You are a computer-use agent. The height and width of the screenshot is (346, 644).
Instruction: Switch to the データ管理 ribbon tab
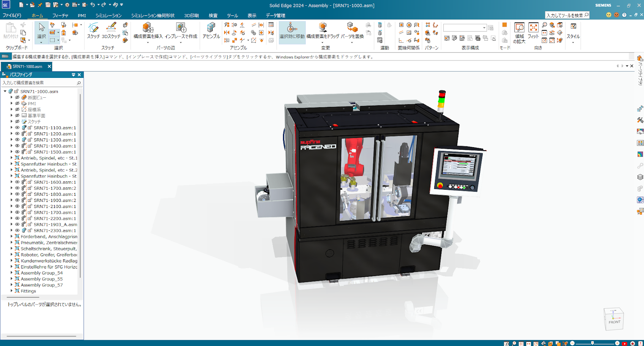[x=275, y=16]
